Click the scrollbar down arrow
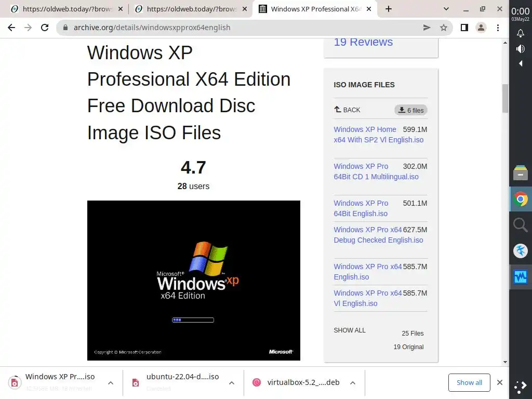This screenshot has height=399, width=532. (x=505, y=362)
